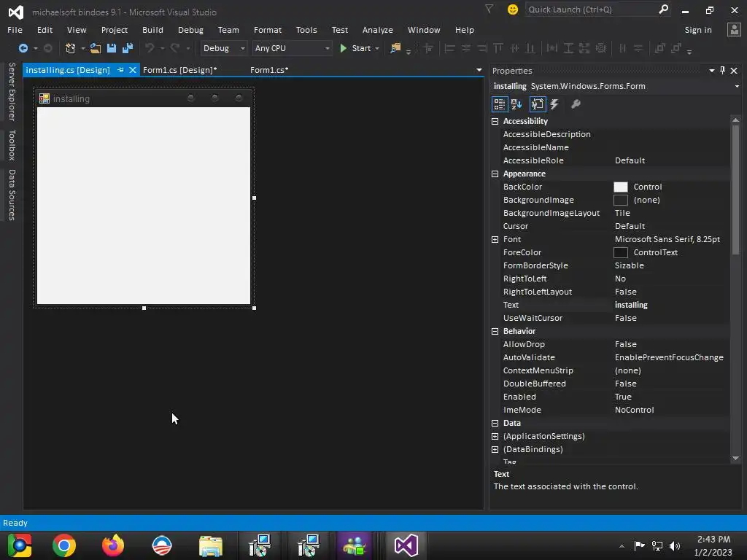Open the Build menu
The height and width of the screenshot is (560, 747).
152,30
